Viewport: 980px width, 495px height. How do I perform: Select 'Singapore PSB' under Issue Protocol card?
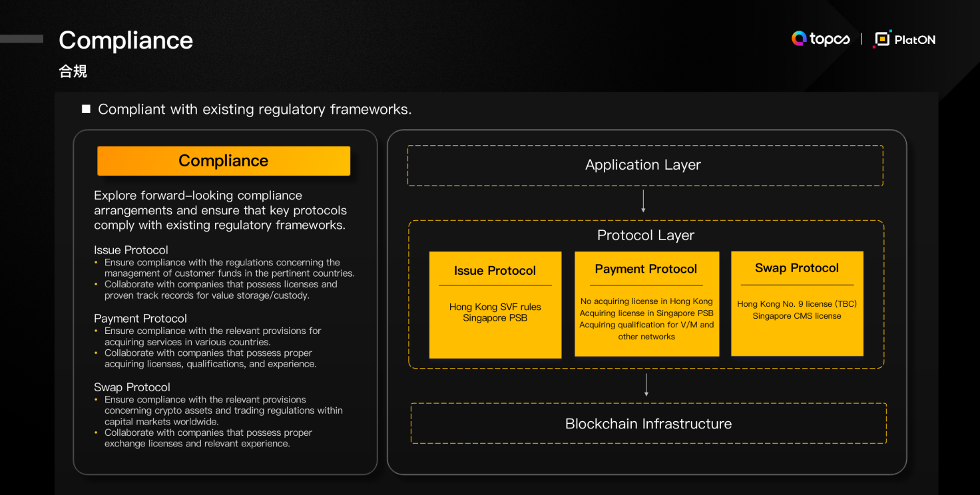tap(495, 318)
